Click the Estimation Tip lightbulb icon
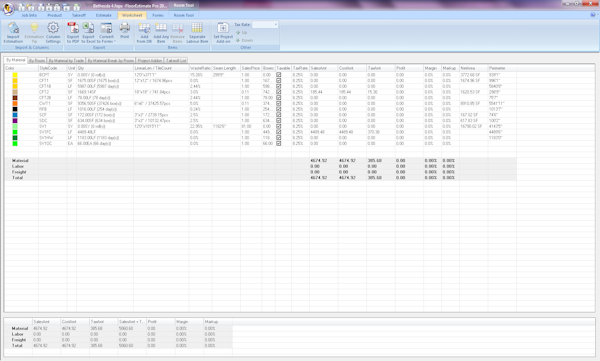The height and width of the screenshot is (361, 600). pyautogui.click(x=34, y=28)
